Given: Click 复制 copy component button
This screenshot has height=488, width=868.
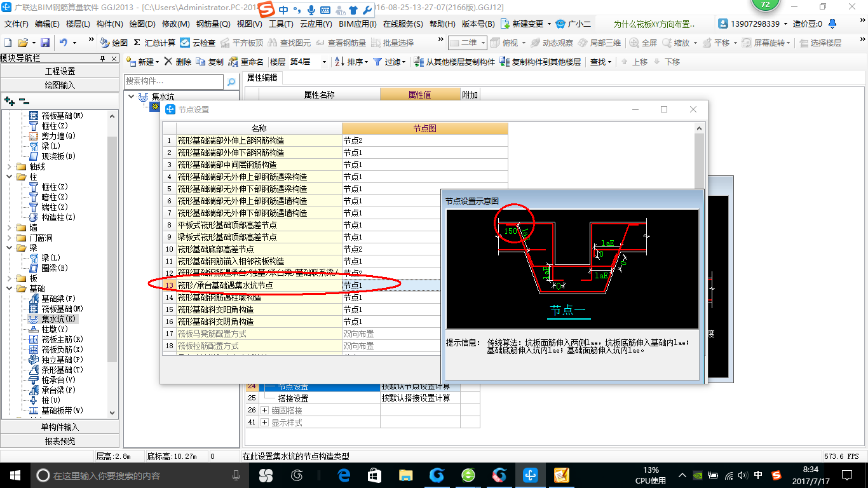Looking at the screenshot, I should pos(210,62).
